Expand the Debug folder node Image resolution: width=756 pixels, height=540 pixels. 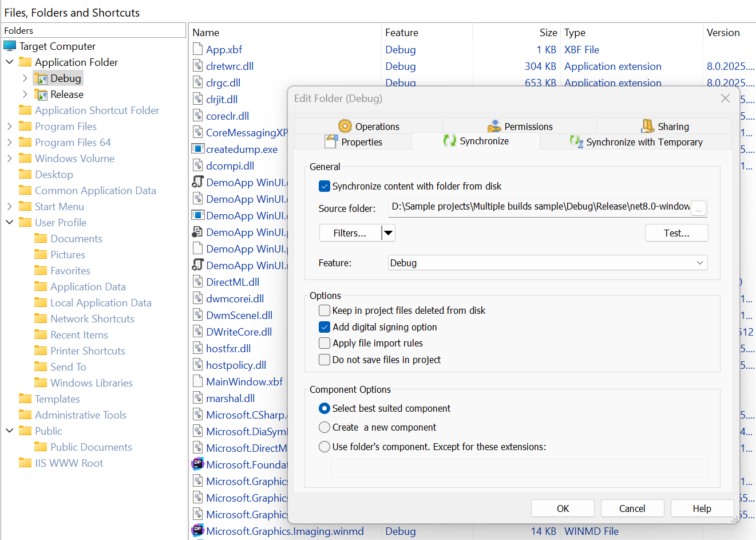[x=25, y=78]
